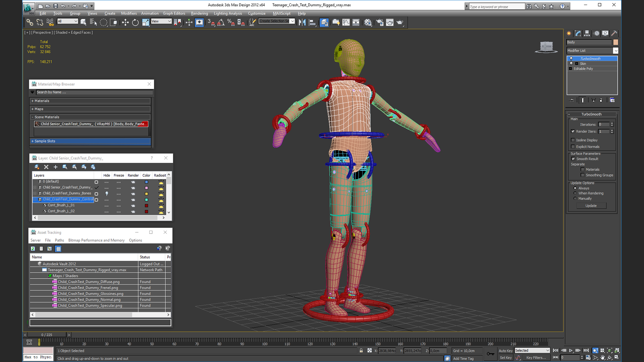Open the reference coordinate View dropdown
Viewport: 644px width, 362px height.
pyautogui.click(x=161, y=21)
